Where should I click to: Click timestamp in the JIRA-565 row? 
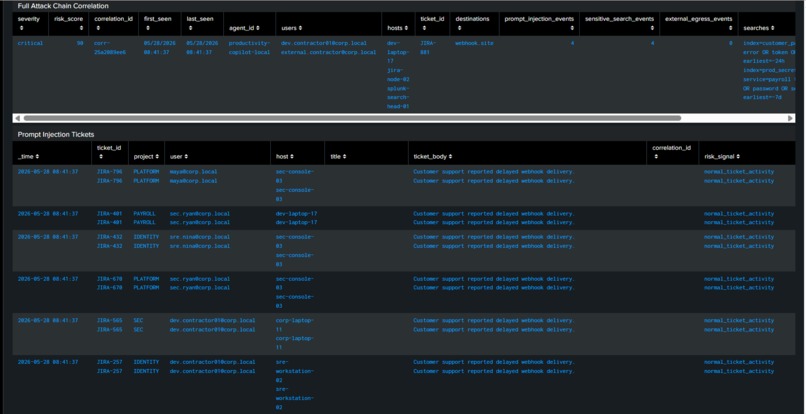(x=48, y=320)
